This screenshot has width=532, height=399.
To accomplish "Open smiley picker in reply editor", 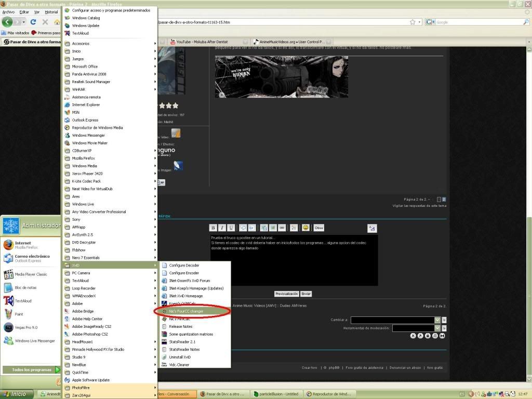I will coord(305,228).
